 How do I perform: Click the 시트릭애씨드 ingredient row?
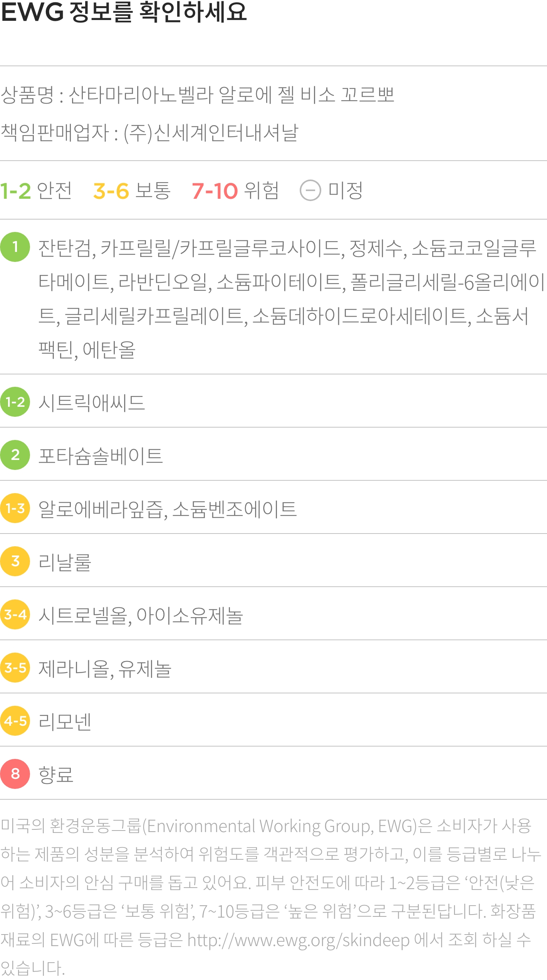click(273, 401)
